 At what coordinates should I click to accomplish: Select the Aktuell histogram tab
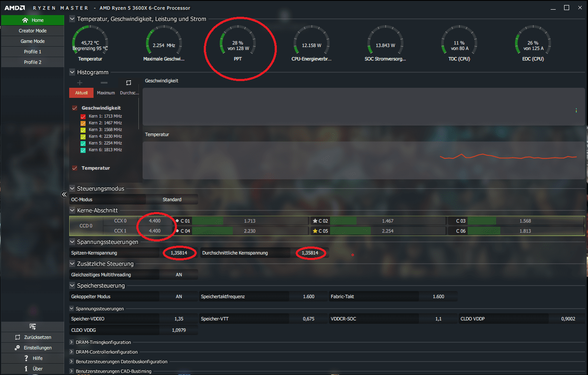81,93
